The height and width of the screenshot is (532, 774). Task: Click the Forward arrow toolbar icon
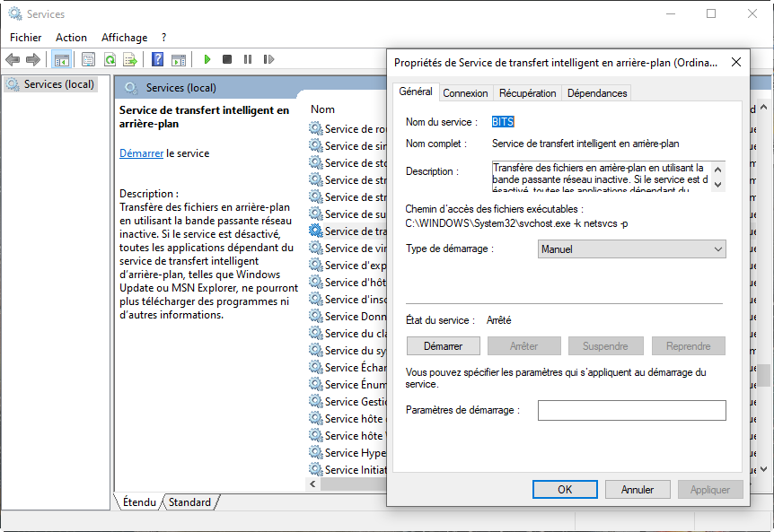point(32,59)
